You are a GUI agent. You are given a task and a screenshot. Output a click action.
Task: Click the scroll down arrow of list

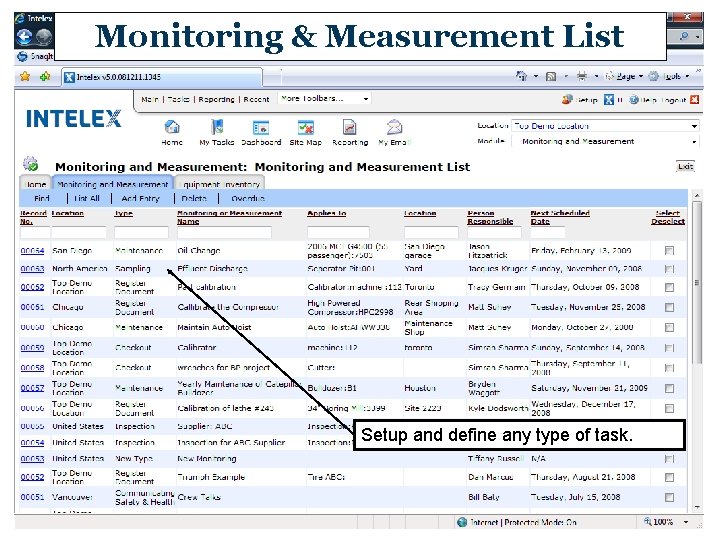pyautogui.click(x=697, y=507)
